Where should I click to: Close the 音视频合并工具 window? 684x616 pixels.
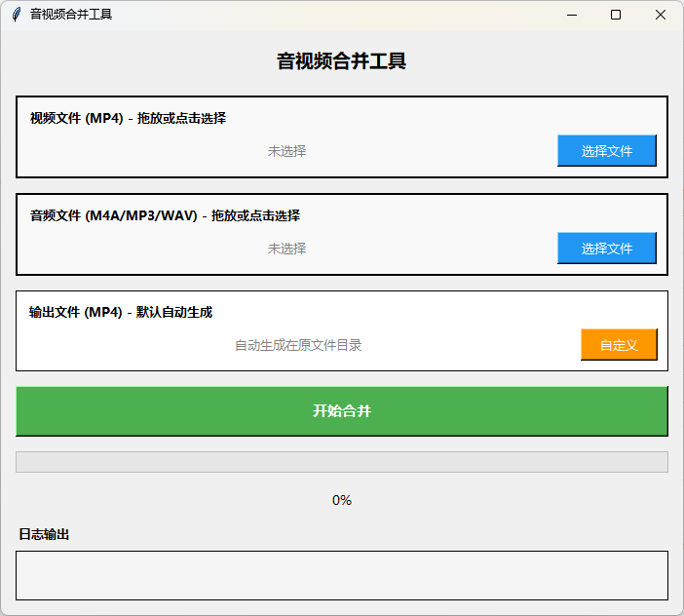[x=660, y=15]
